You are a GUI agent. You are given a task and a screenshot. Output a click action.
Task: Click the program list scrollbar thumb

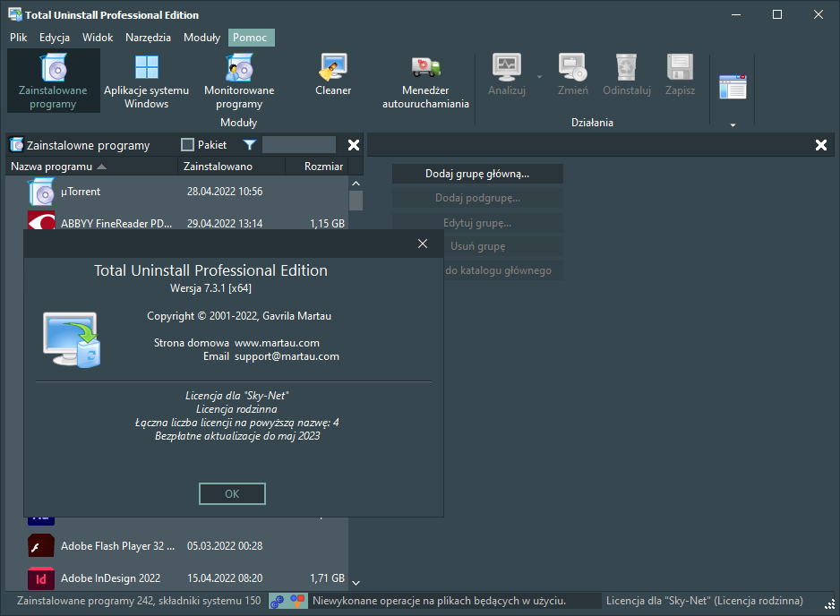pyautogui.click(x=356, y=201)
